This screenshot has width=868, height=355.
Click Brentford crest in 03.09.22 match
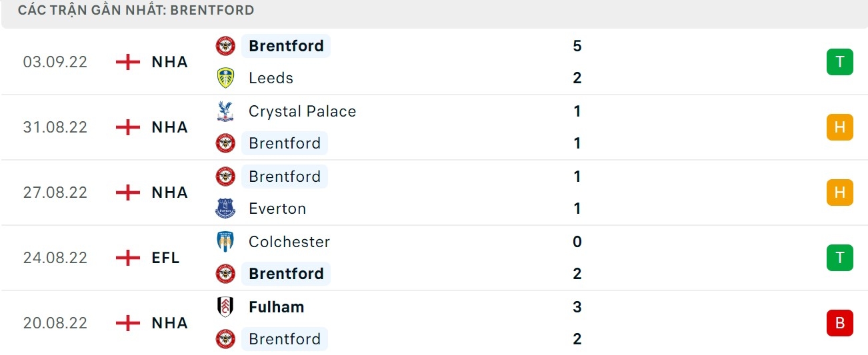tap(225, 46)
